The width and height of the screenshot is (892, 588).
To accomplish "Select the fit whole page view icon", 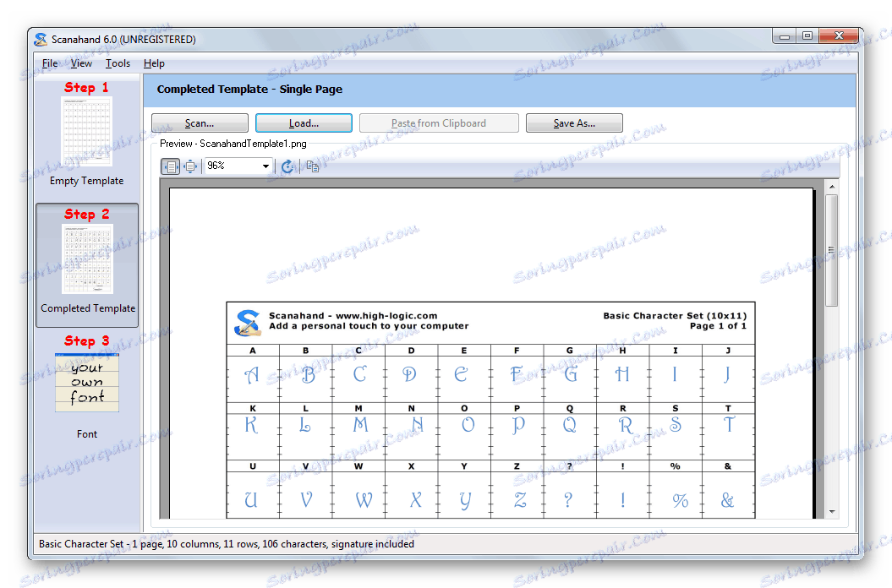I will click(x=190, y=166).
